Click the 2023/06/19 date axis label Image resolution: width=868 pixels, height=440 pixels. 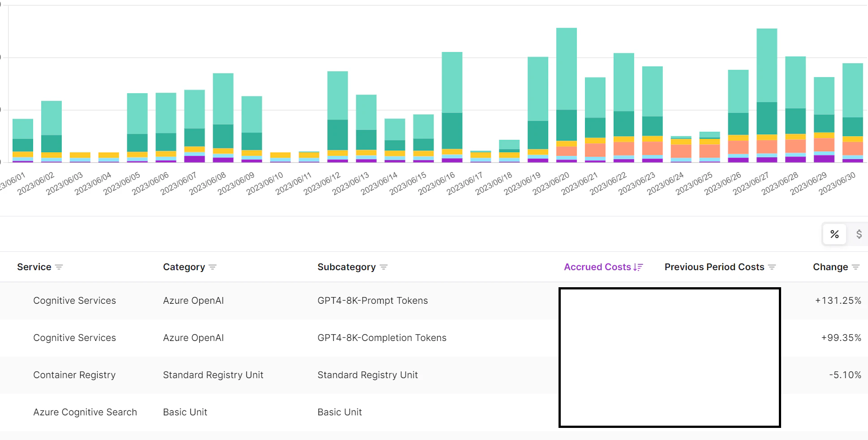(522, 184)
